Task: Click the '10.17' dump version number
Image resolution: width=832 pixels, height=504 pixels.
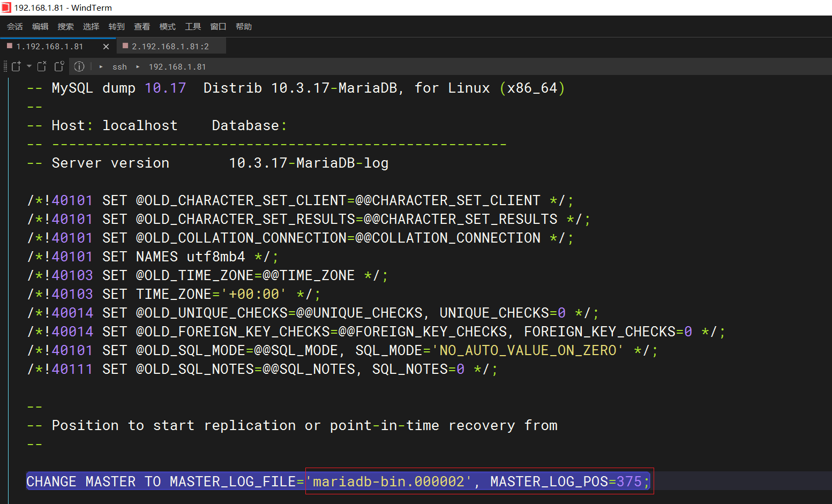Action: click(166, 88)
